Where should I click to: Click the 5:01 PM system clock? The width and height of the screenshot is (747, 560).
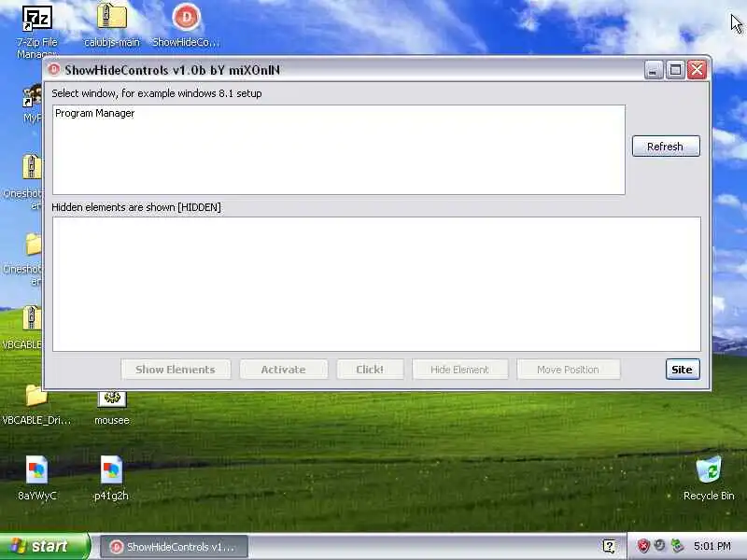712,546
